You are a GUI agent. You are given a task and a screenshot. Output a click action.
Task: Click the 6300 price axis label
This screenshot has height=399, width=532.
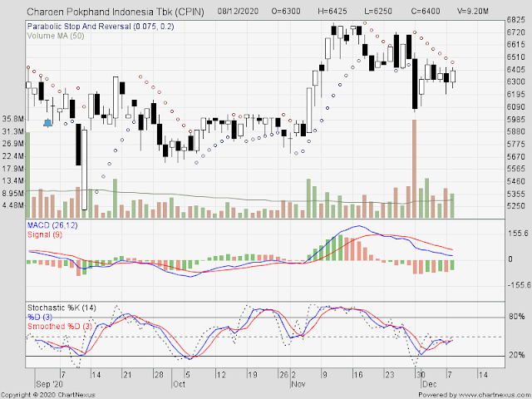pos(515,81)
